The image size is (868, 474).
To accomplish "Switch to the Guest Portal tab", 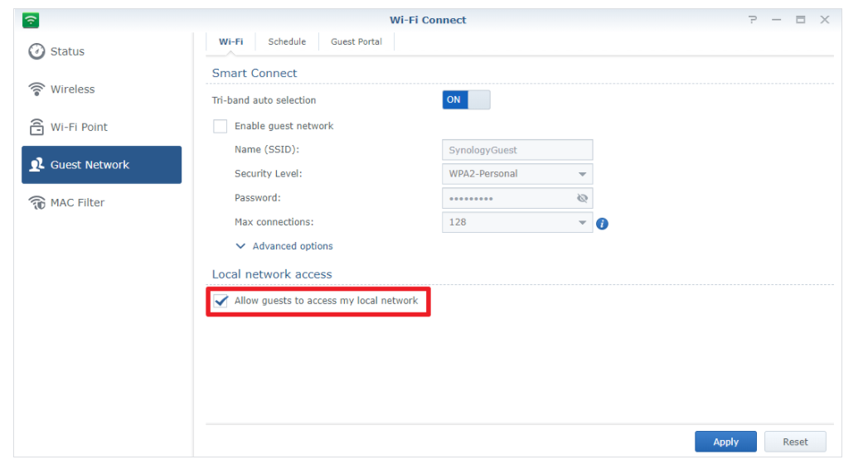I will [x=356, y=41].
